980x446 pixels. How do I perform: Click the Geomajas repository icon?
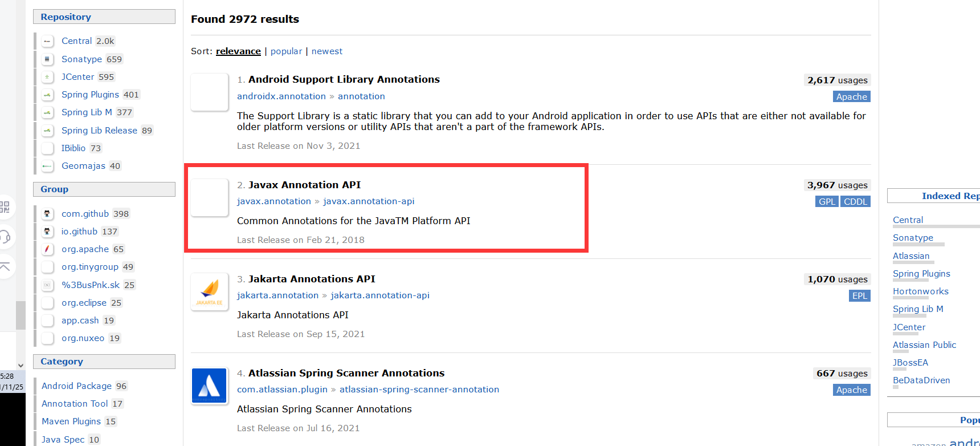47,166
